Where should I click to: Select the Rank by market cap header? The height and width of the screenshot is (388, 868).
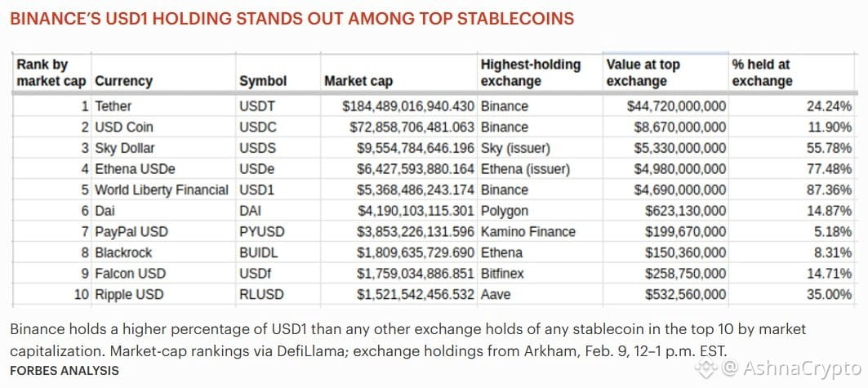[51, 73]
